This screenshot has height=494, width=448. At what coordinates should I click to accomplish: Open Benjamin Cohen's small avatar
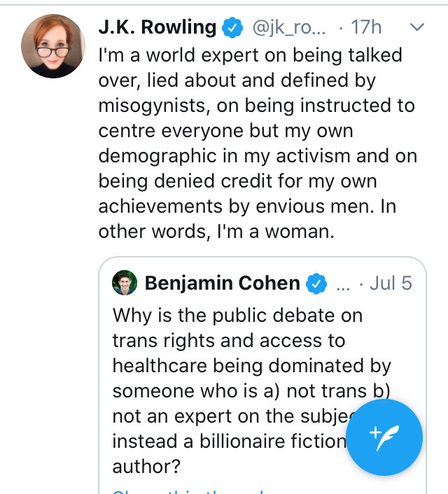pyautogui.click(x=125, y=283)
